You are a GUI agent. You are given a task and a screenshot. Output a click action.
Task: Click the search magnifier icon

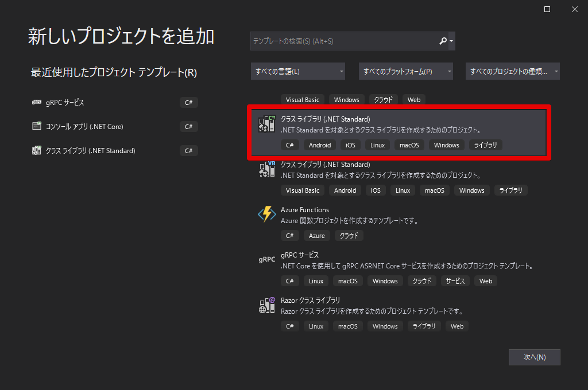(443, 41)
